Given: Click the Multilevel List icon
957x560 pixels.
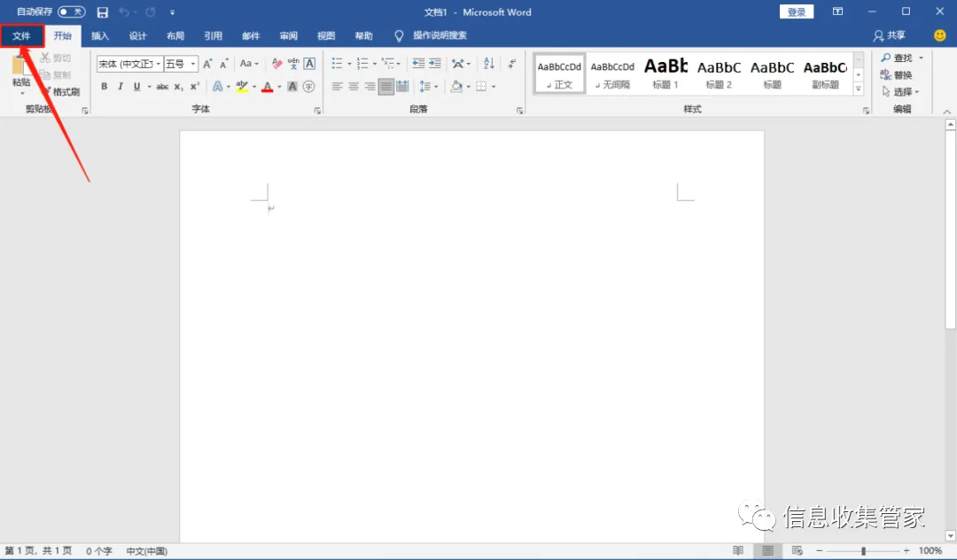Looking at the screenshot, I should 387,64.
